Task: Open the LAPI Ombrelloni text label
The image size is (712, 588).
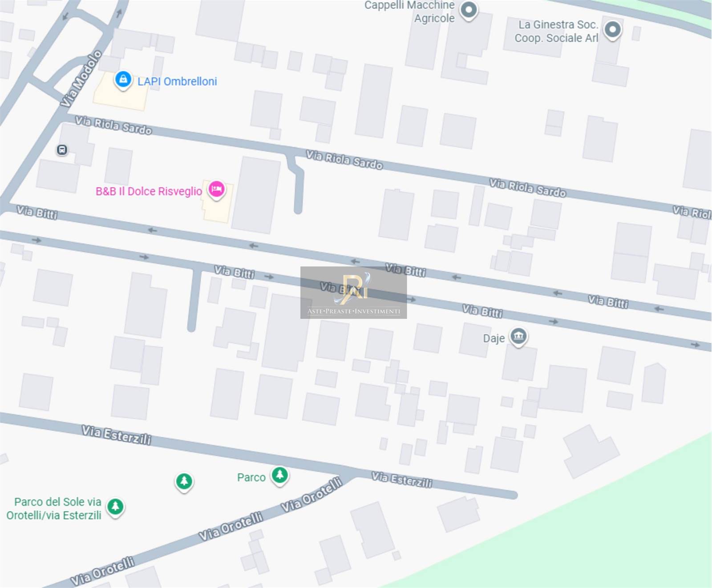Action: pos(177,81)
